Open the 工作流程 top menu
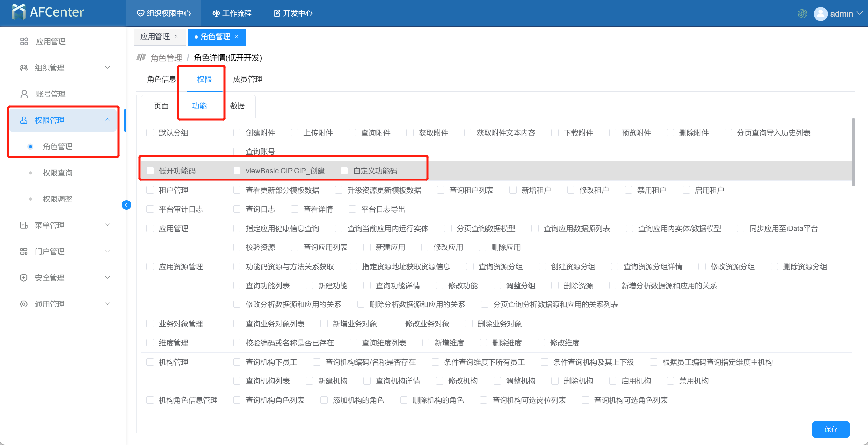 [232, 13]
